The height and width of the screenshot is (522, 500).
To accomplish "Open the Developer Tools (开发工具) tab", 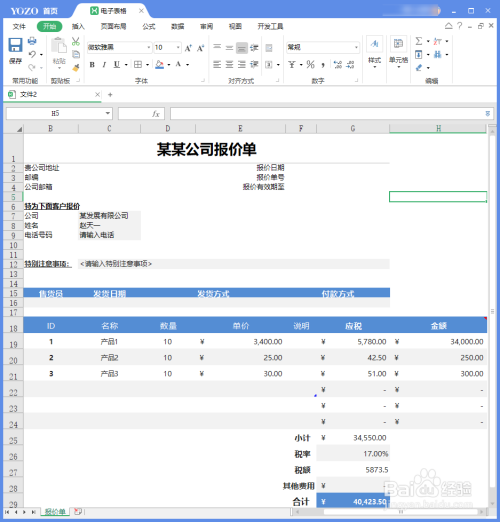I will 270,26.
